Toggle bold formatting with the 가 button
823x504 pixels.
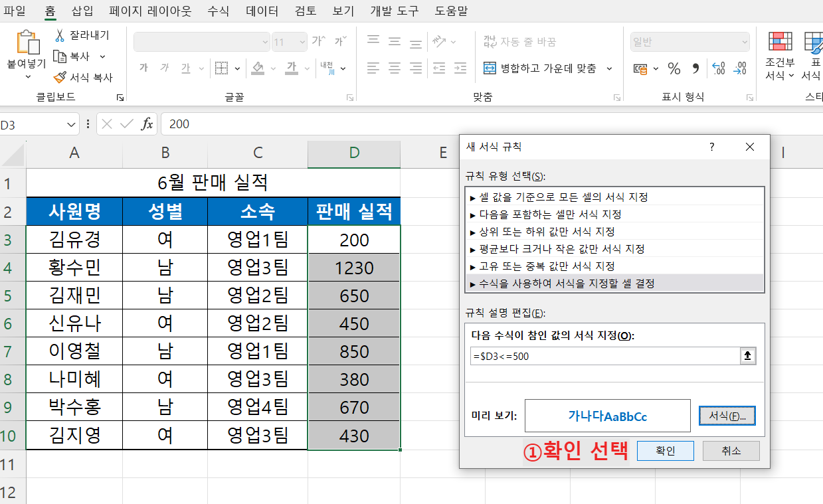pos(145,67)
